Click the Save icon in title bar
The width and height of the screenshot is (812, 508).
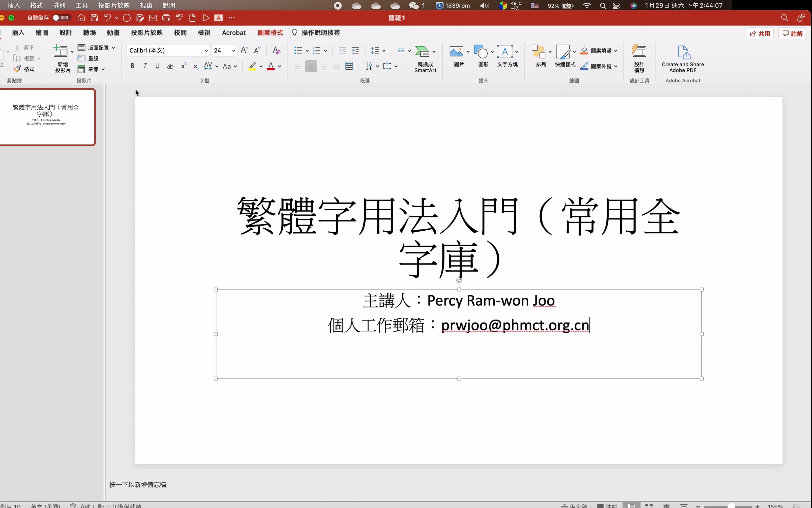pyautogui.click(x=94, y=18)
